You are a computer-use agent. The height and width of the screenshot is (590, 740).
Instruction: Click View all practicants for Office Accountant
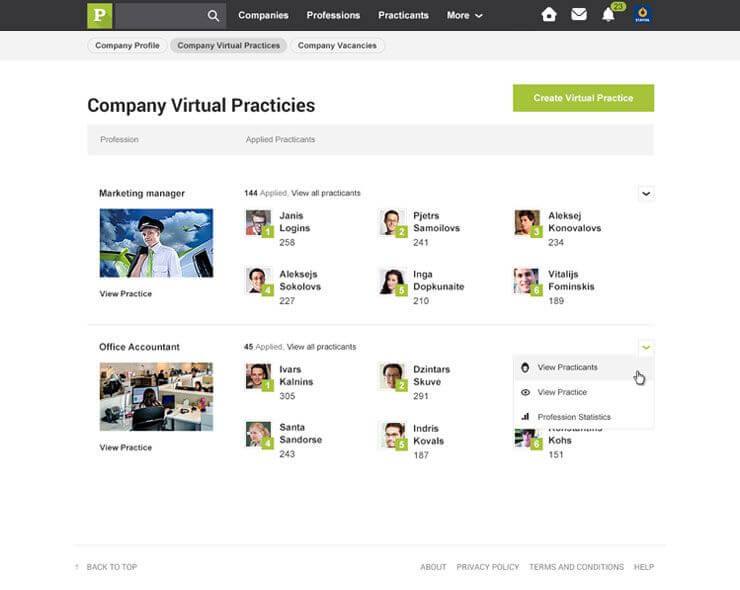(x=321, y=347)
